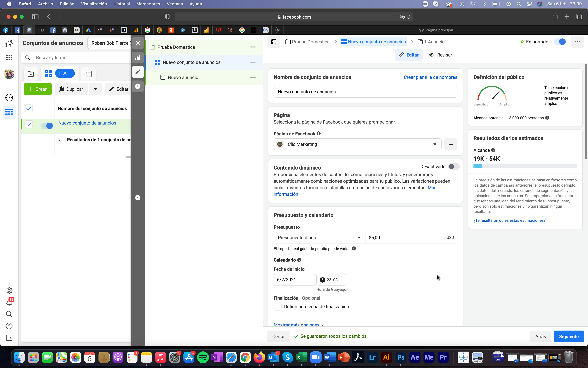
Task: Select the campaigns table icon in sidebar
Action: click(9, 112)
